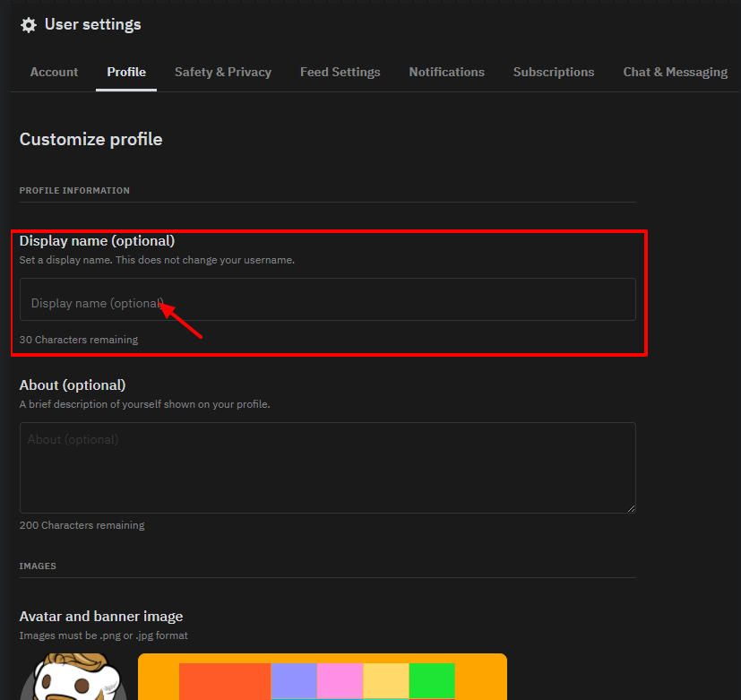Screen dimensions: 741x700
Task: Click the 'Avatar and banner image' heading
Action: (101, 617)
